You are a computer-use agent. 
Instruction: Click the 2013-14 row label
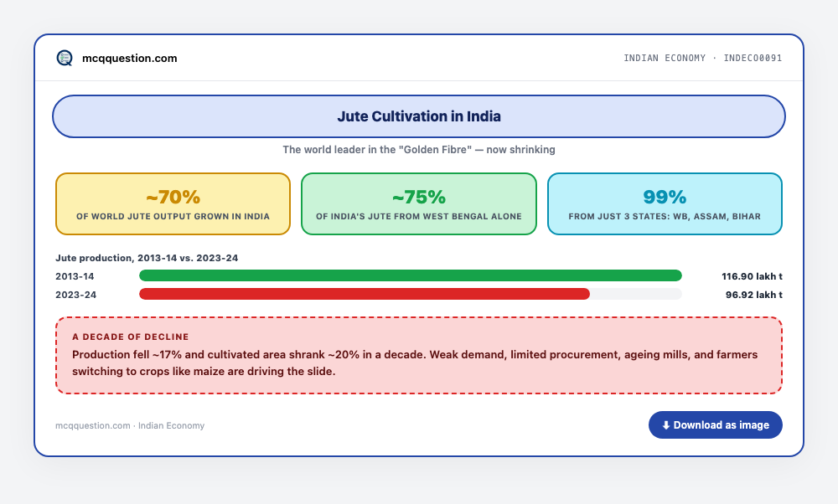(x=75, y=276)
